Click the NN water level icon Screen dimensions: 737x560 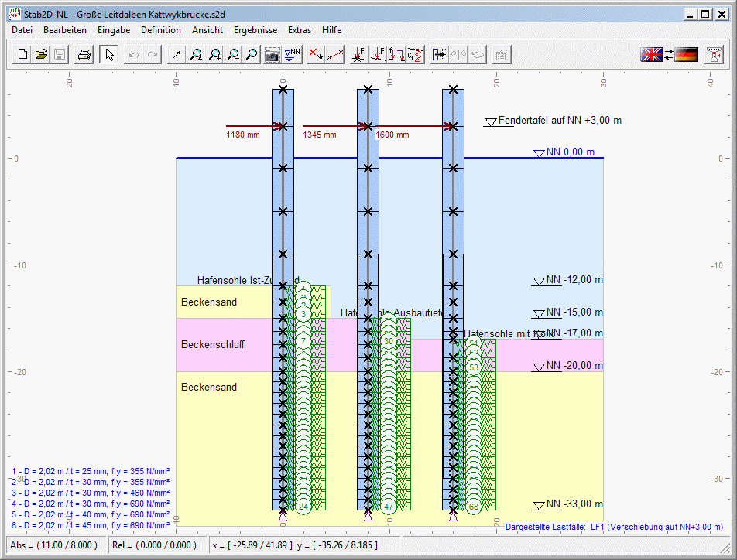[x=293, y=55]
